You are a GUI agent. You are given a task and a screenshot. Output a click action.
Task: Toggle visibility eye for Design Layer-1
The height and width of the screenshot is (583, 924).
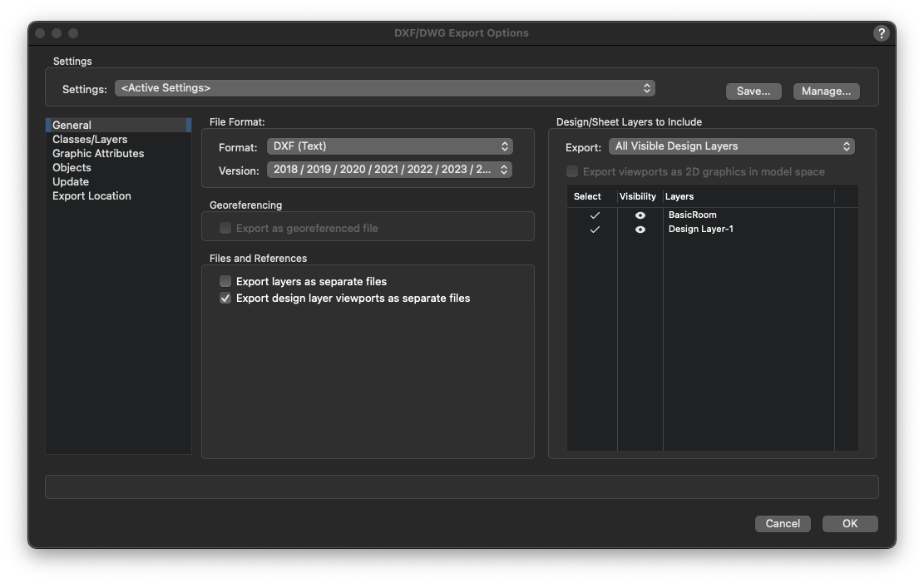pyautogui.click(x=640, y=230)
